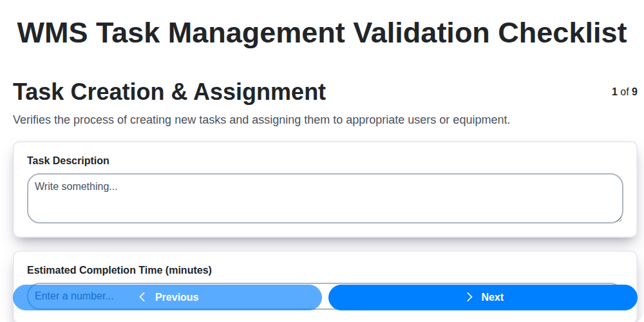The height and width of the screenshot is (322, 644).
Task: Click the Estimated Completion Time (minutes) label
Action: point(119,270)
